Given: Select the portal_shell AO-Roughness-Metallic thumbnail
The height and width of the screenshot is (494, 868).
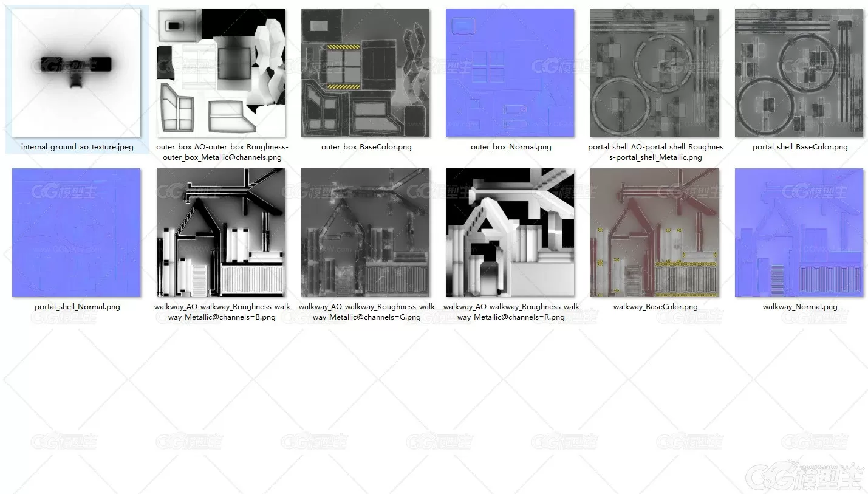Looking at the screenshot, I should pyautogui.click(x=655, y=72).
